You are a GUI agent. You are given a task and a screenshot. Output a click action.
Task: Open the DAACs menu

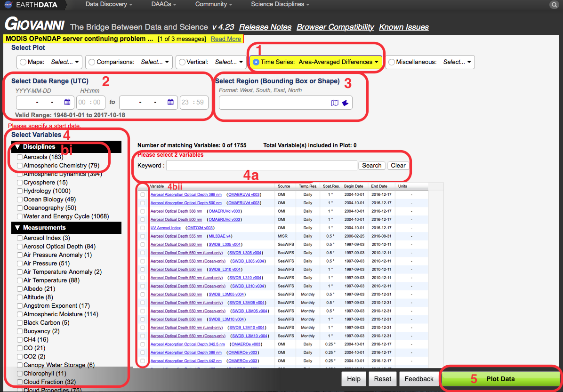click(164, 4)
